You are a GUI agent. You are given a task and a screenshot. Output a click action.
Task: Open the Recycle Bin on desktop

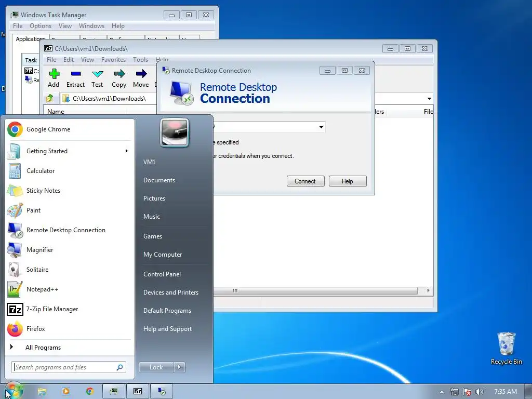tap(506, 349)
